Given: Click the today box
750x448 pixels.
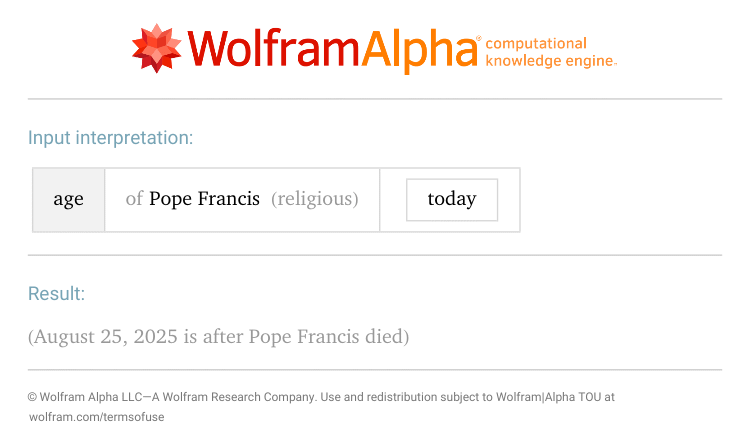Looking at the screenshot, I should [452, 200].
